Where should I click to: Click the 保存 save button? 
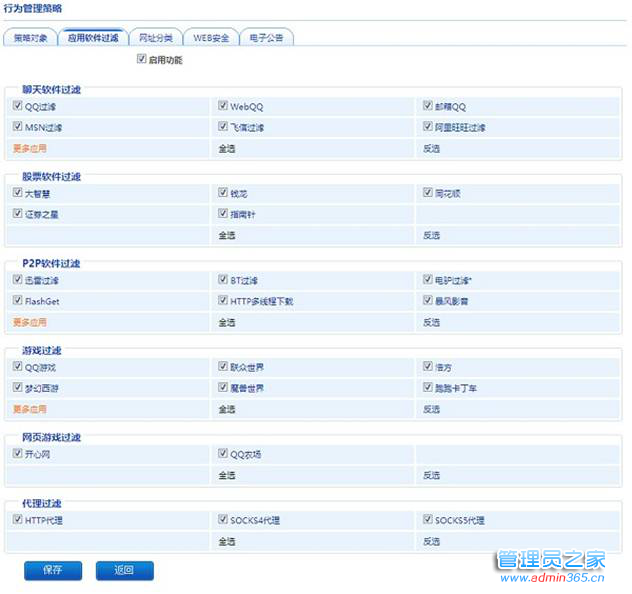click(53, 571)
